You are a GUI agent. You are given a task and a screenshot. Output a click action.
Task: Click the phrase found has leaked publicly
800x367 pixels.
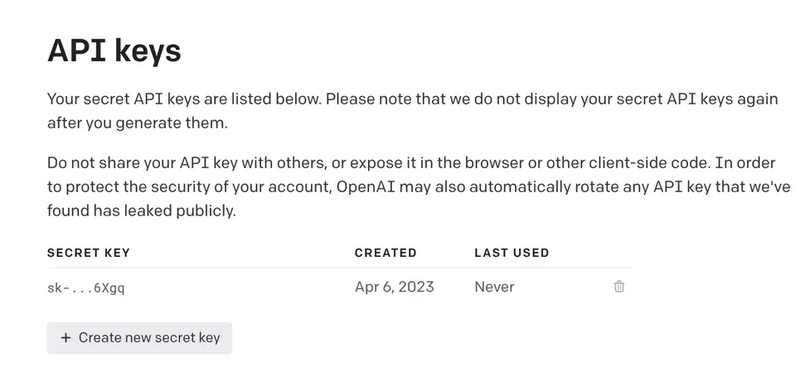(x=141, y=210)
